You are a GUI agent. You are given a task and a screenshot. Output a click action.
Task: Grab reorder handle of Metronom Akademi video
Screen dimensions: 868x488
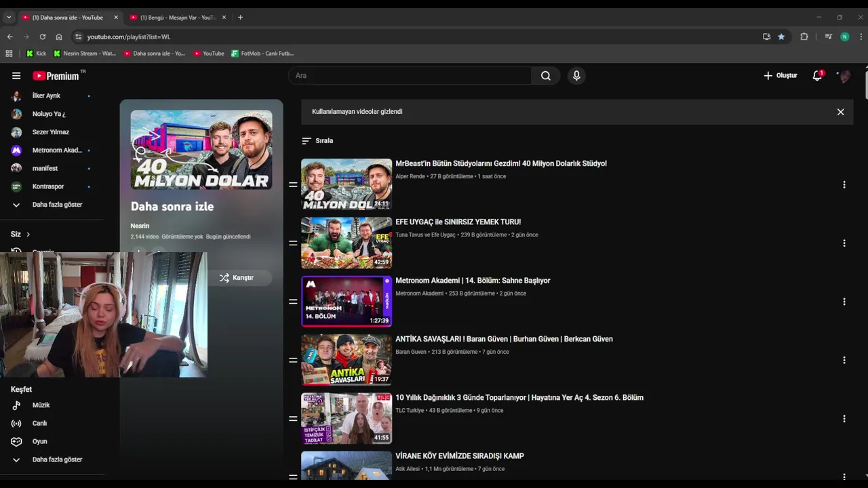[x=293, y=302]
